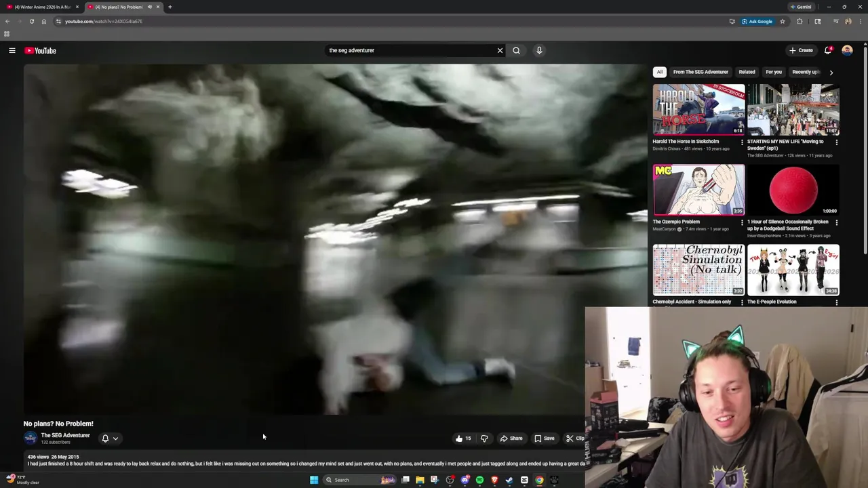Click the 'The Ozempic Problem' title text
The height and width of the screenshot is (488, 868).
point(676,222)
